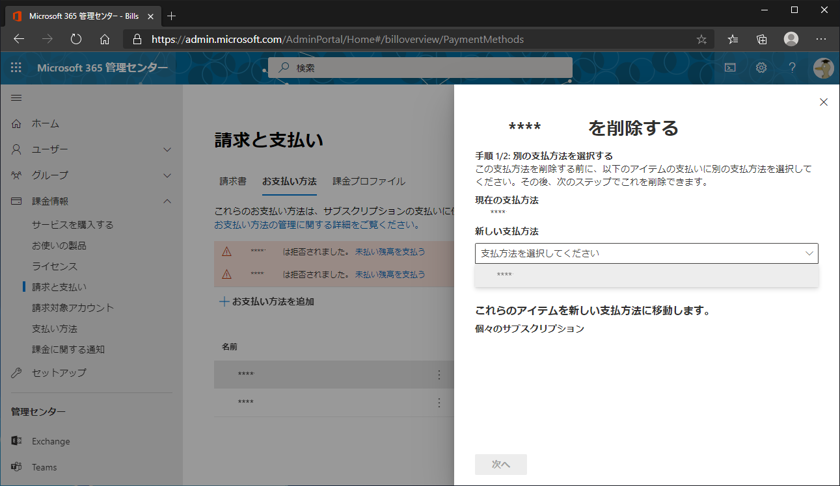Open the help question mark icon
The height and width of the screenshot is (486, 840).
tap(792, 68)
